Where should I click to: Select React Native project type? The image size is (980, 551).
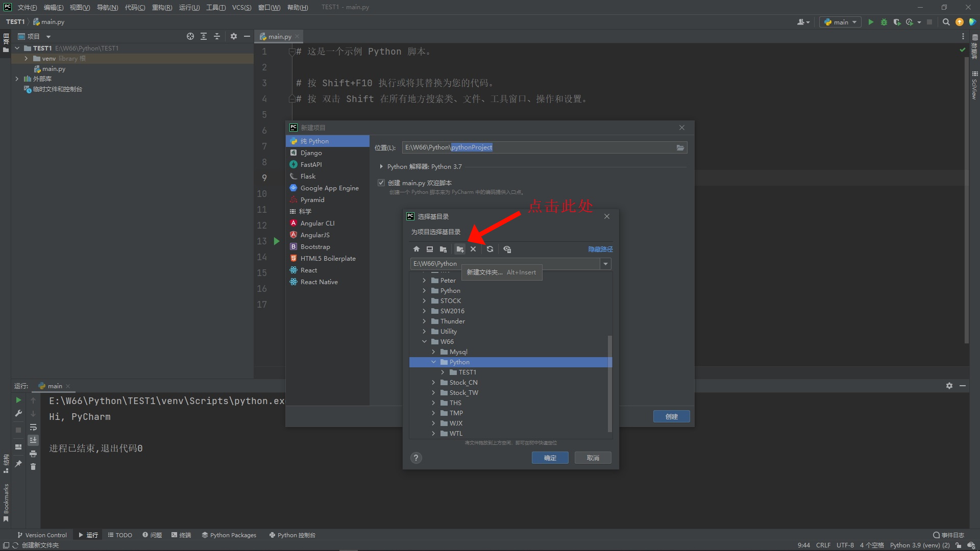coord(328,282)
